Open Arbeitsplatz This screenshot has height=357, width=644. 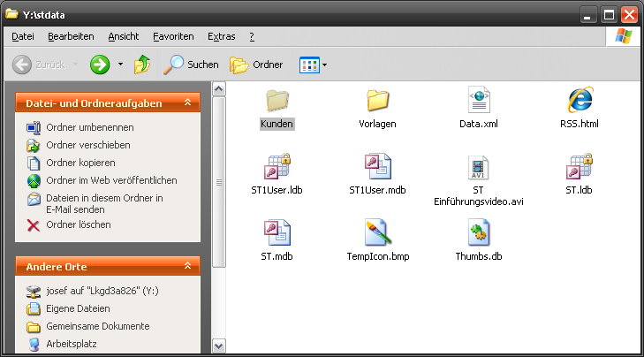click(x=72, y=344)
